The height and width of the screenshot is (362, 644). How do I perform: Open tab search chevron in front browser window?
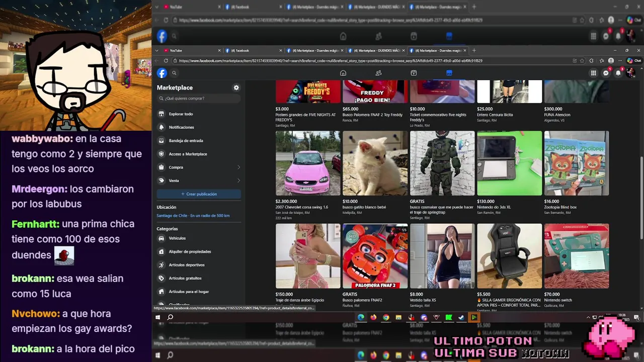(x=157, y=50)
